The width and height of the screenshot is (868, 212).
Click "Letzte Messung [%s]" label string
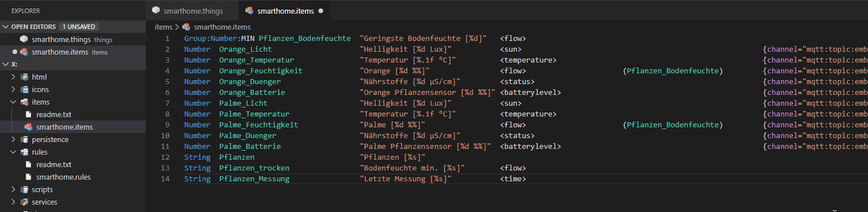pyautogui.click(x=405, y=179)
